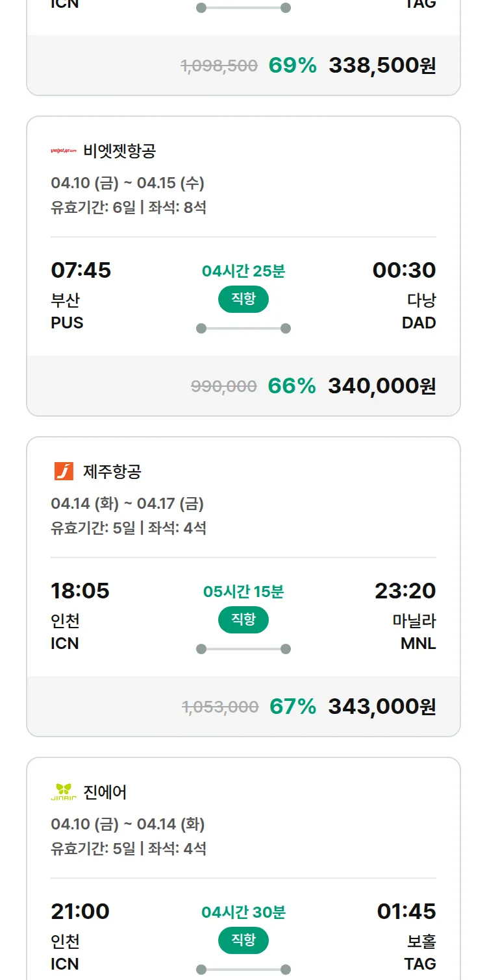This screenshot has width=487, height=980.
Task: Click the Jeju Air orange logo
Action: 64,471
